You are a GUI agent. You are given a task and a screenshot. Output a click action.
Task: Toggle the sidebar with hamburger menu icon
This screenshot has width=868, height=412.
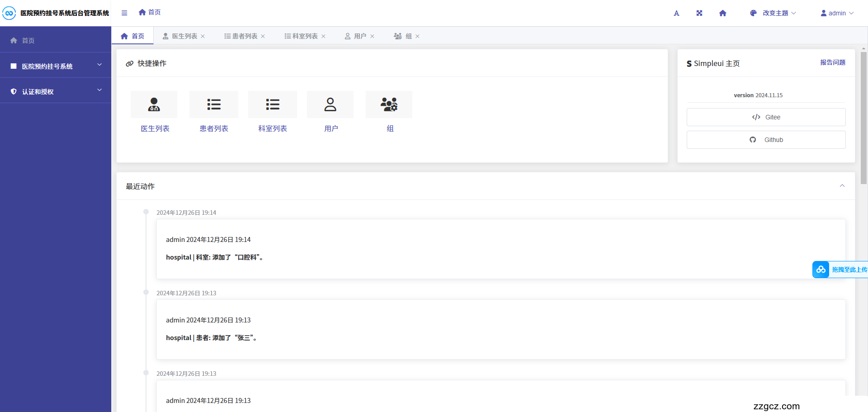coord(124,13)
